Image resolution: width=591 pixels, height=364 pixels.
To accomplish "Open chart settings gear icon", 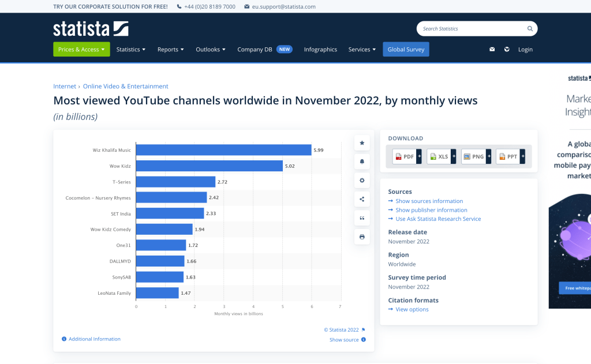I will tap(362, 181).
